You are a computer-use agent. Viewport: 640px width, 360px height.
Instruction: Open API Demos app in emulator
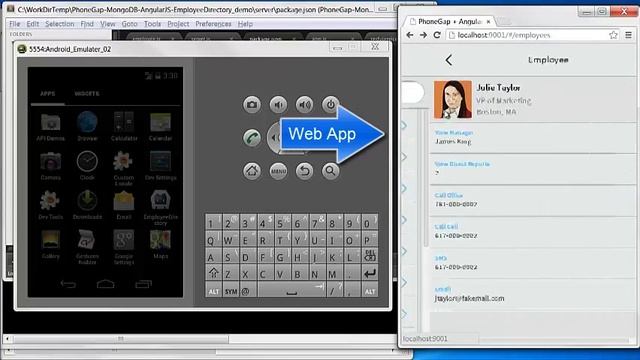coord(51,127)
